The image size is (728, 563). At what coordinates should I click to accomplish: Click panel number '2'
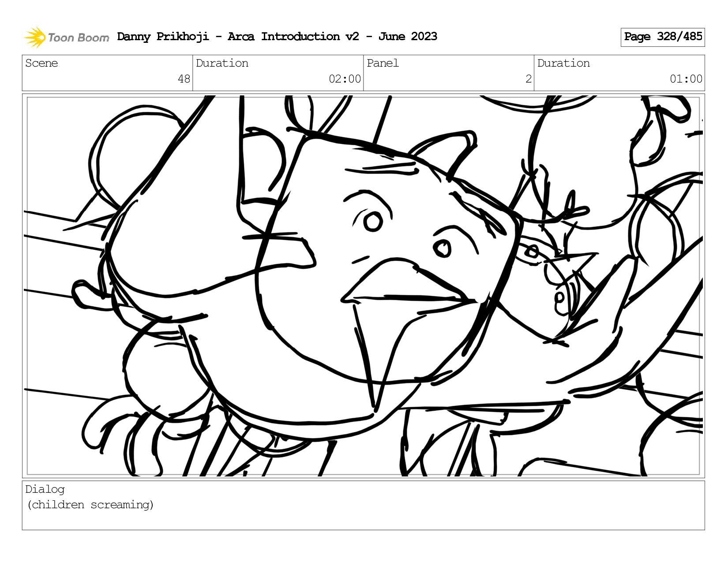[529, 79]
